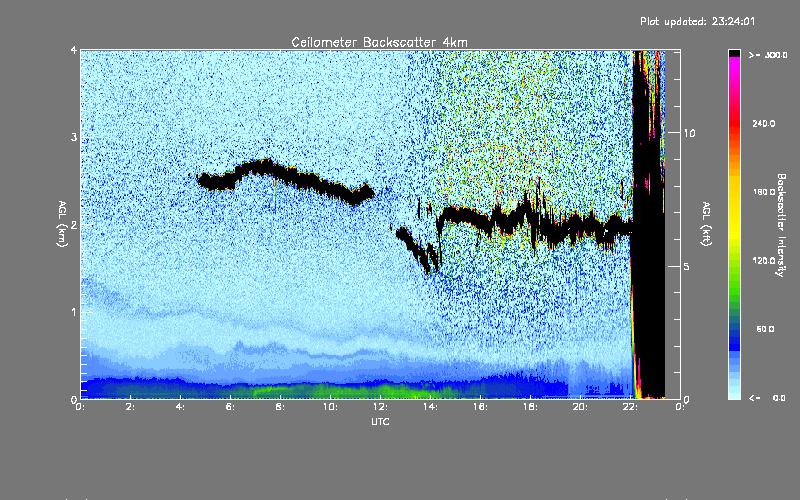Click the '<= 0.0' colorbar minimum label

tap(767, 397)
